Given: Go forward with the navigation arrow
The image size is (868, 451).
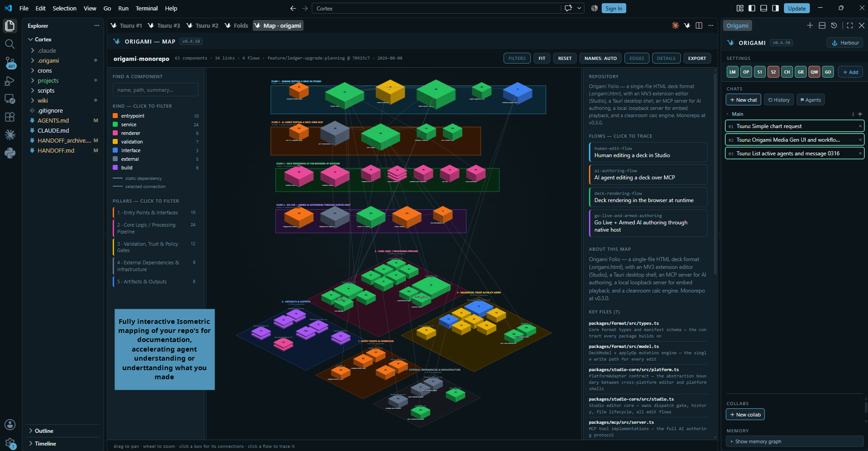Looking at the screenshot, I should point(305,8).
